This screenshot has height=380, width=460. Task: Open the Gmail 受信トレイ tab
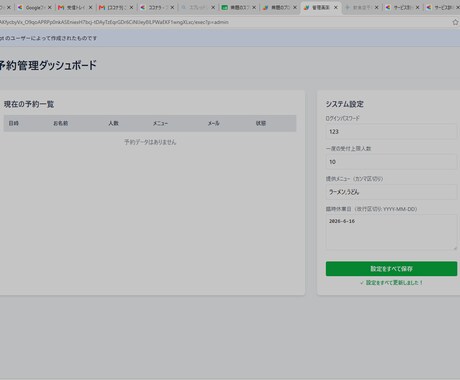coord(75,7)
